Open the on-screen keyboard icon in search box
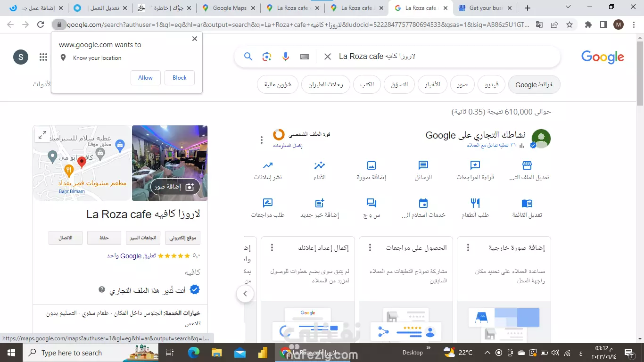 pos(305,57)
